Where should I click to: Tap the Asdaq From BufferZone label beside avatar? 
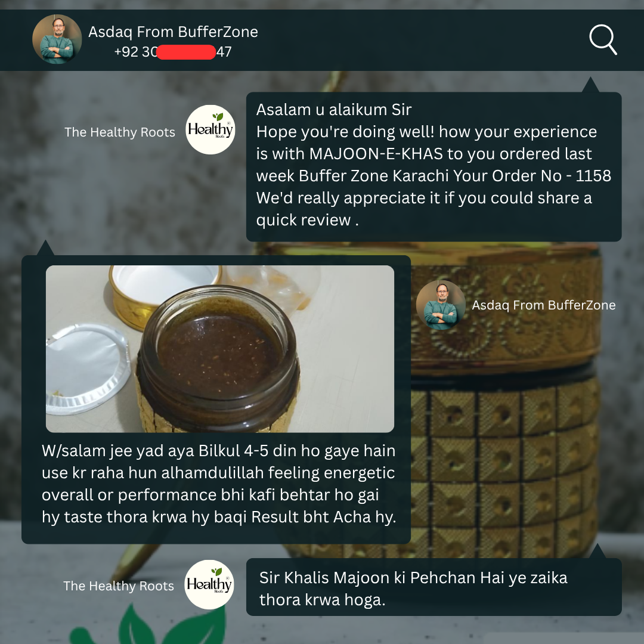click(544, 305)
